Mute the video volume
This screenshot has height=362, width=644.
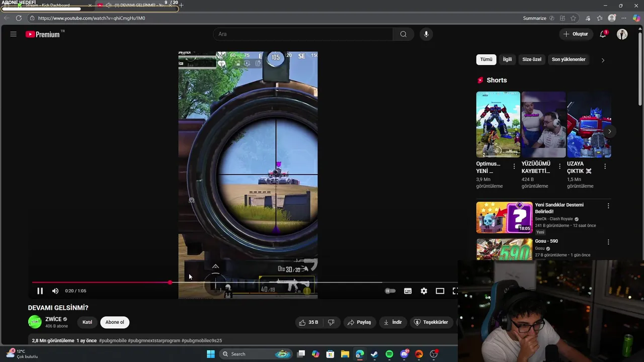(55, 291)
